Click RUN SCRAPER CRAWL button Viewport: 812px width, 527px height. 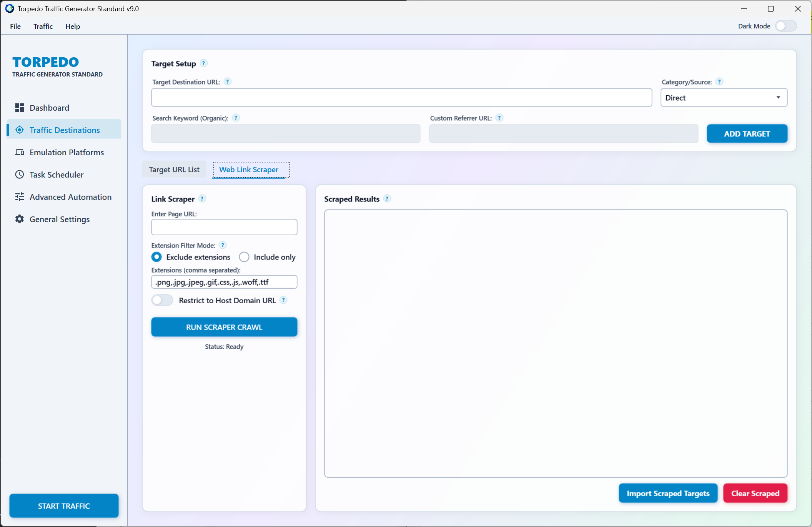click(224, 327)
